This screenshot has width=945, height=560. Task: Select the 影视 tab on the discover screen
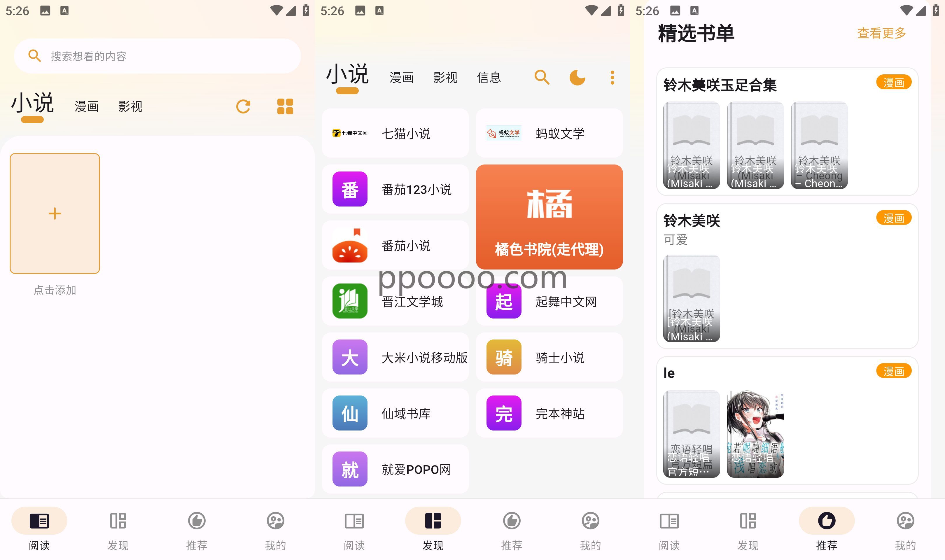(x=445, y=78)
